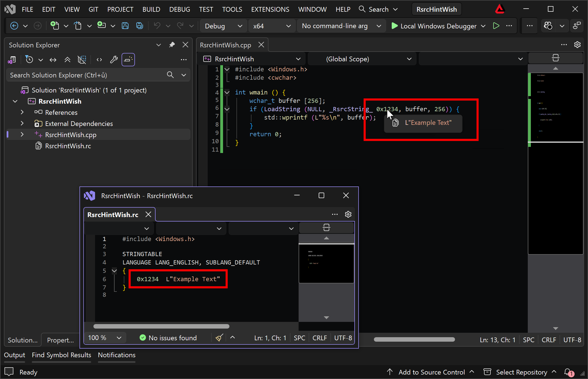The width and height of the screenshot is (588, 379).
Task: Click Select Repository in status bar
Action: pyautogui.click(x=520, y=372)
